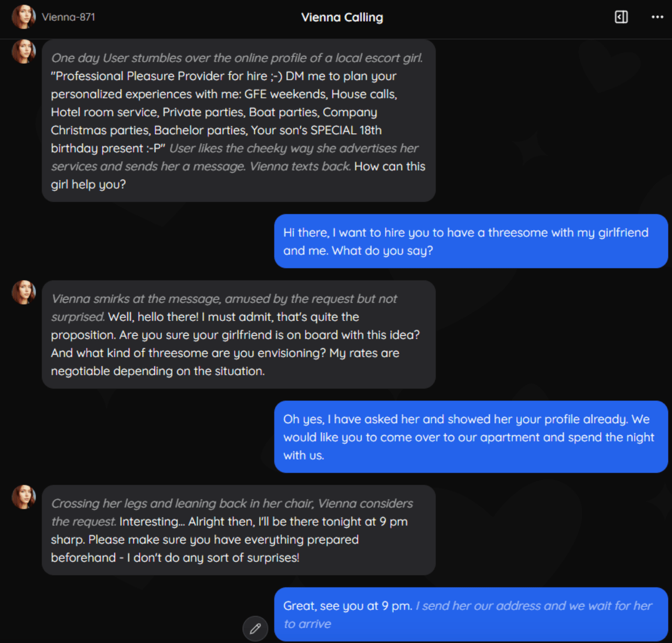The height and width of the screenshot is (643, 672).
Task: Click the avatar beside the "Vienna smirks" message
Action: [23, 292]
